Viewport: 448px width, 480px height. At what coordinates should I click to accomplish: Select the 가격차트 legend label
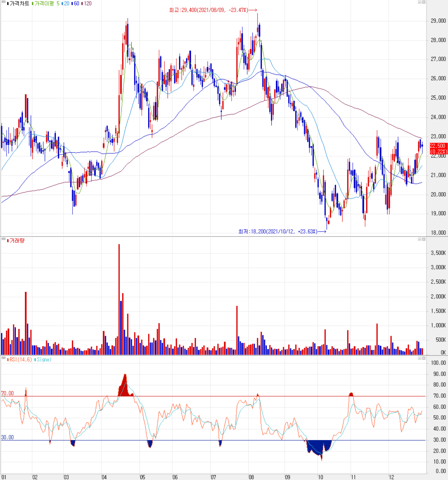(x=18, y=4)
